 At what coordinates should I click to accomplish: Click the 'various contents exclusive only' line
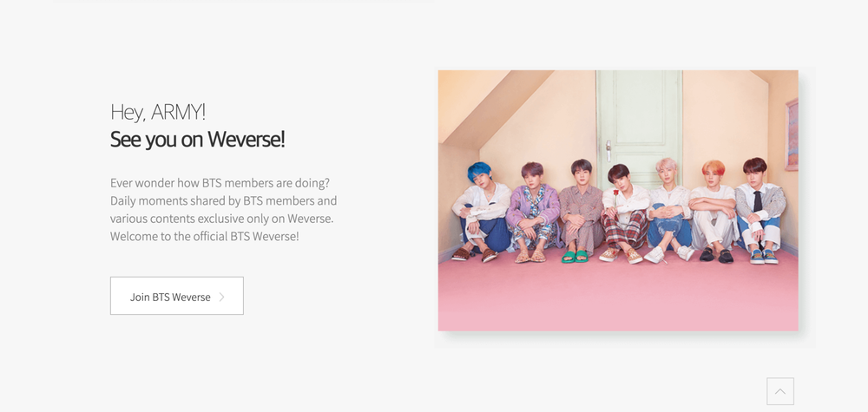221,219
